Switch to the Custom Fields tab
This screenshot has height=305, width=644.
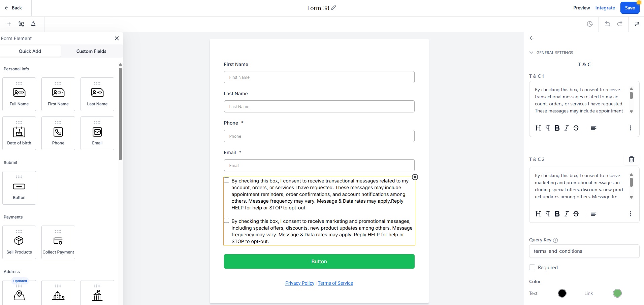click(x=91, y=51)
